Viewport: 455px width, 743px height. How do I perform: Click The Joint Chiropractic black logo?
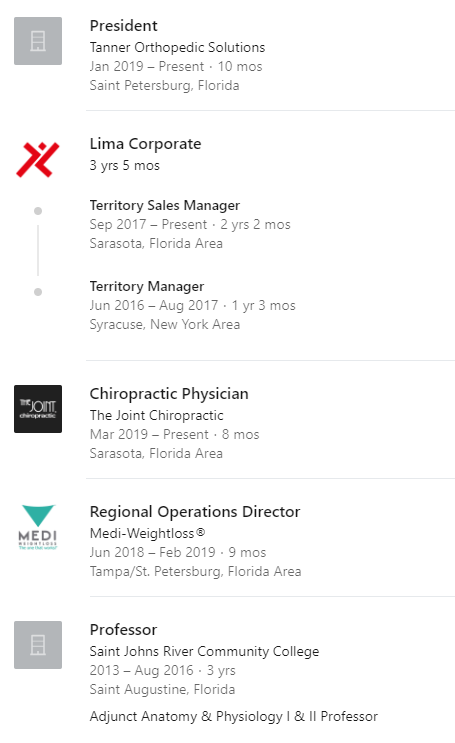(38, 409)
